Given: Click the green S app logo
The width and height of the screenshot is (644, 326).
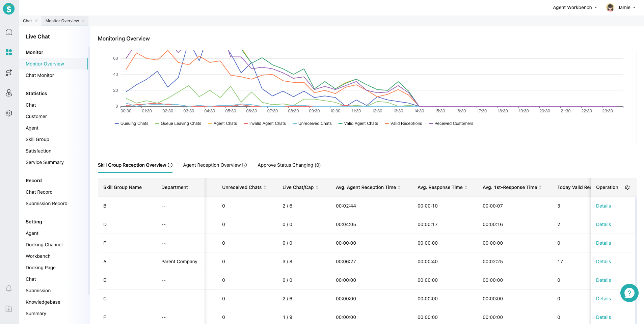Looking at the screenshot, I should 9,9.
